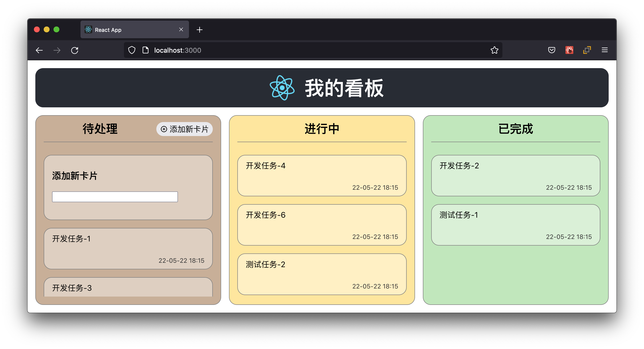Click the 开发任务-2 card

click(515, 176)
